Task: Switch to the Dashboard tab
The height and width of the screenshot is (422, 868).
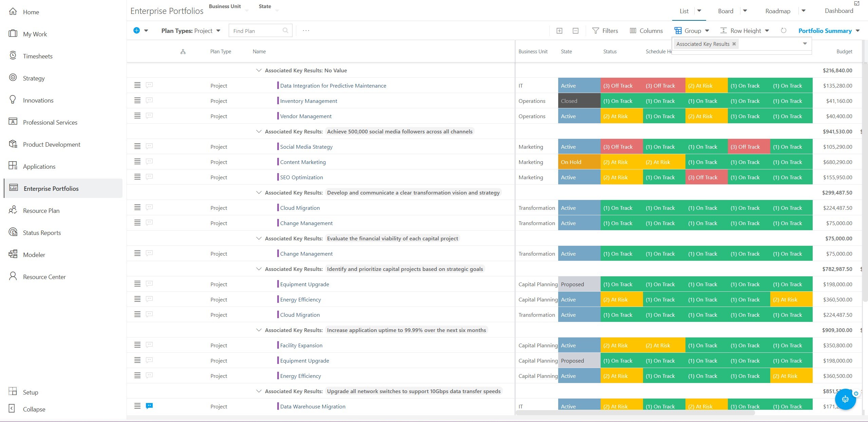Action: [839, 11]
